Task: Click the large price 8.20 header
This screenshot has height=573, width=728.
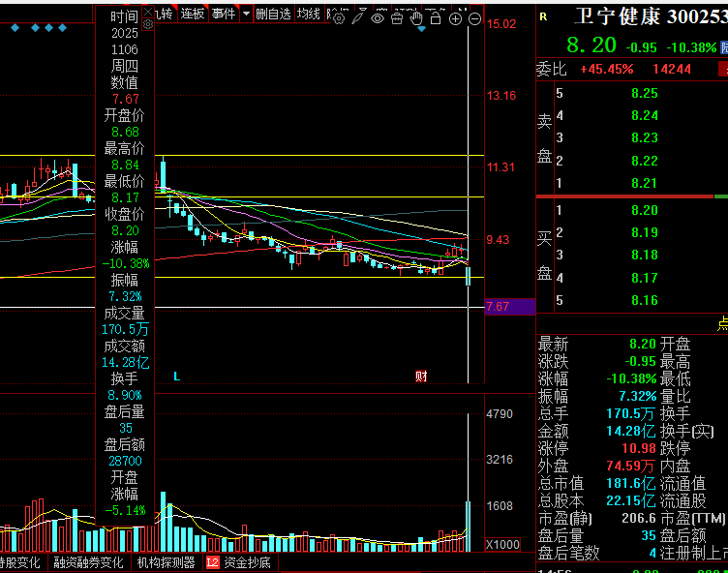Action: pos(591,45)
